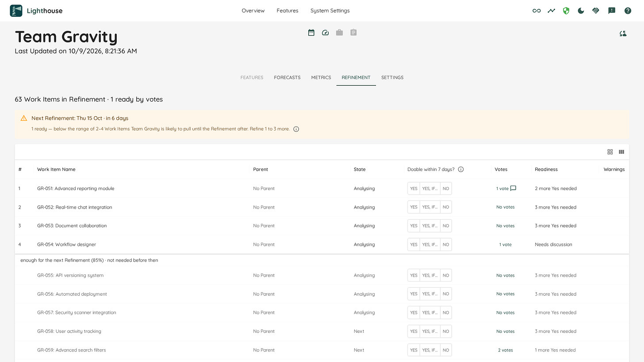Open the 1 vote link for GR-054

[x=505, y=244]
